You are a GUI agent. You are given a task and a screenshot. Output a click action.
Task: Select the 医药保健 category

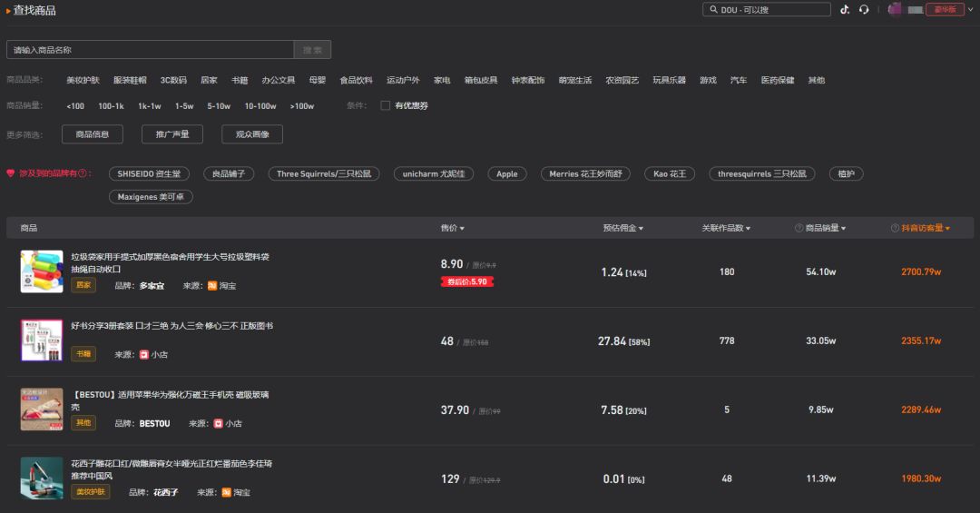pyautogui.click(x=778, y=80)
